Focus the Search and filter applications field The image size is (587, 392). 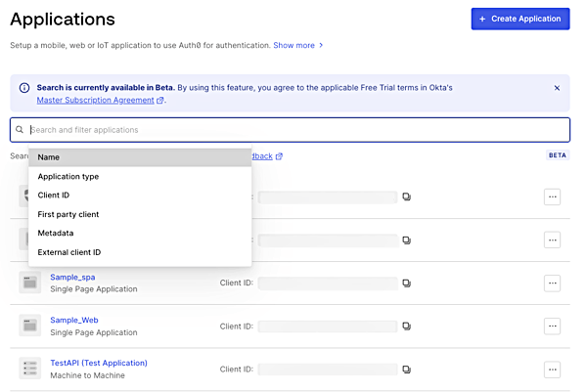(291, 130)
